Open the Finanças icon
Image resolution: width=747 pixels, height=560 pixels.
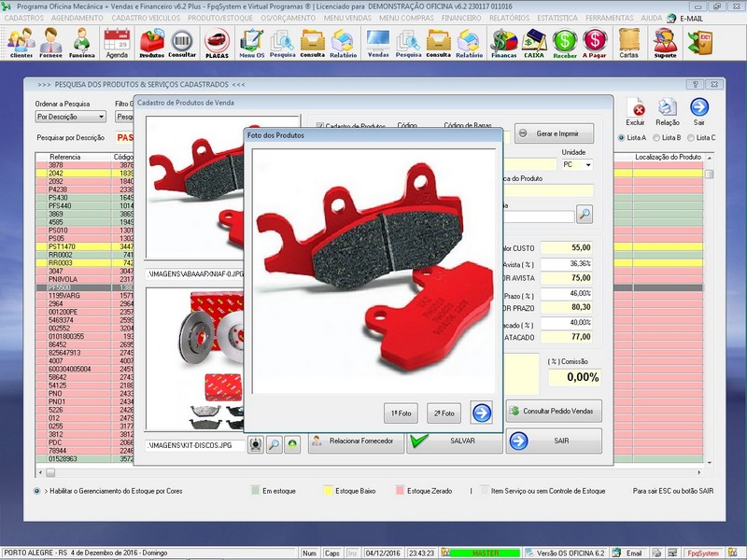504,43
